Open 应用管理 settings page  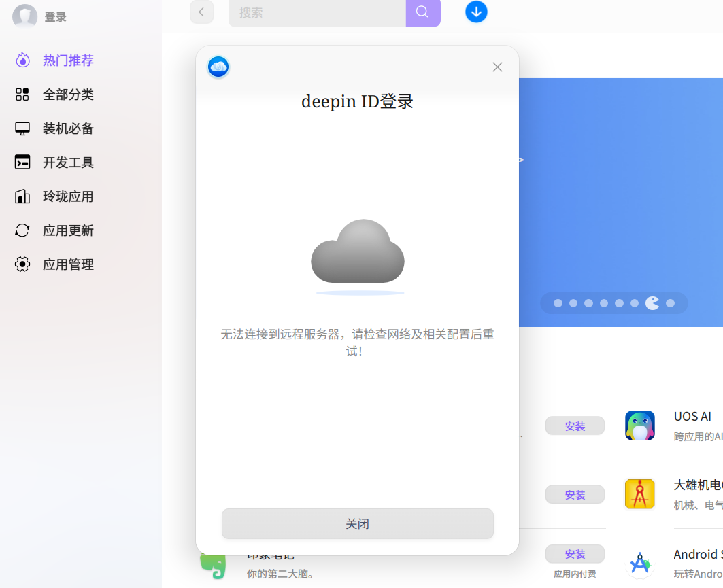[x=54, y=264]
